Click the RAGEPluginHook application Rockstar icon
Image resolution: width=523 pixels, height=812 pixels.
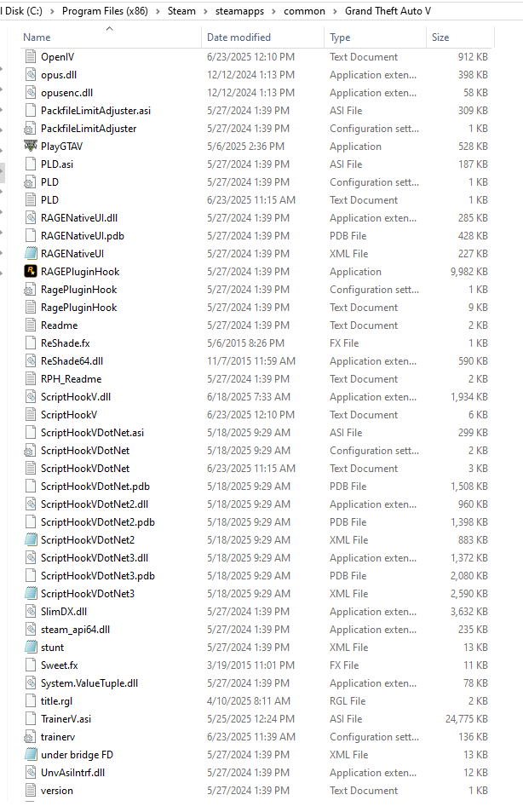(x=31, y=271)
